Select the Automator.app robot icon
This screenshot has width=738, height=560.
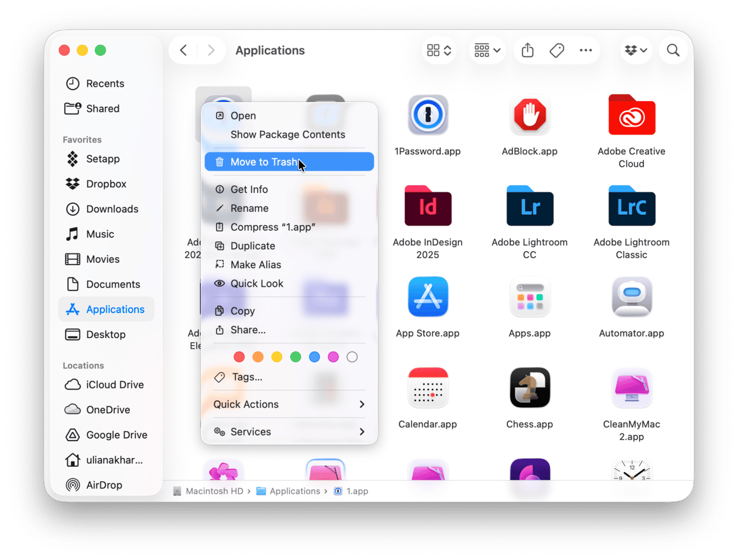[632, 297]
